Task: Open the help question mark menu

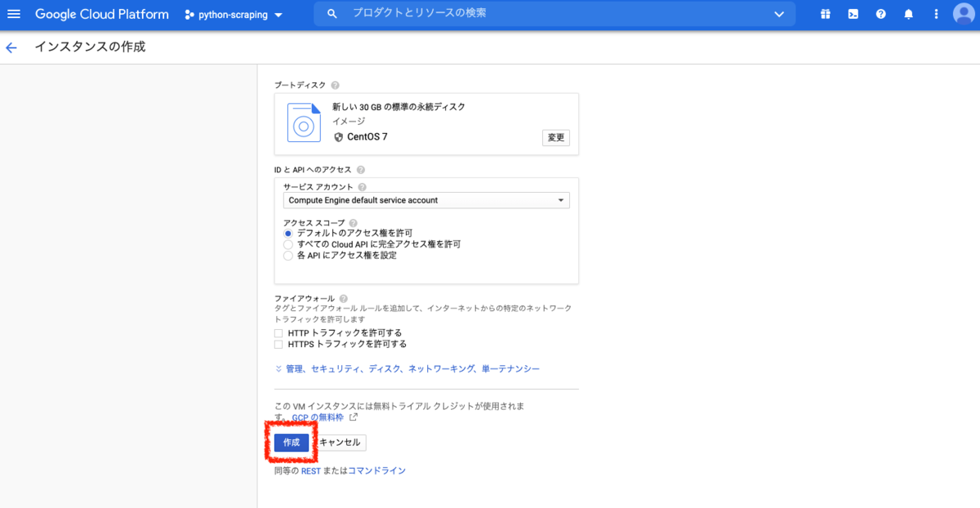Action: click(x=880, y=13)
